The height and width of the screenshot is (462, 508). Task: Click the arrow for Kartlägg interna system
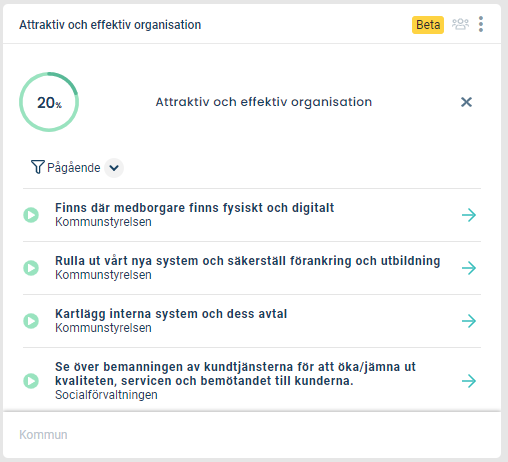[469, 321]
